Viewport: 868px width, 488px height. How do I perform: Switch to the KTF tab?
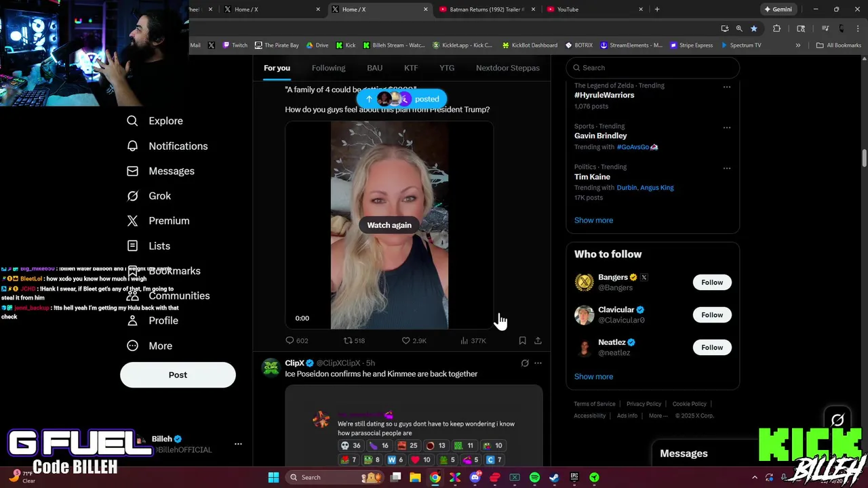[x=411, y=68]
